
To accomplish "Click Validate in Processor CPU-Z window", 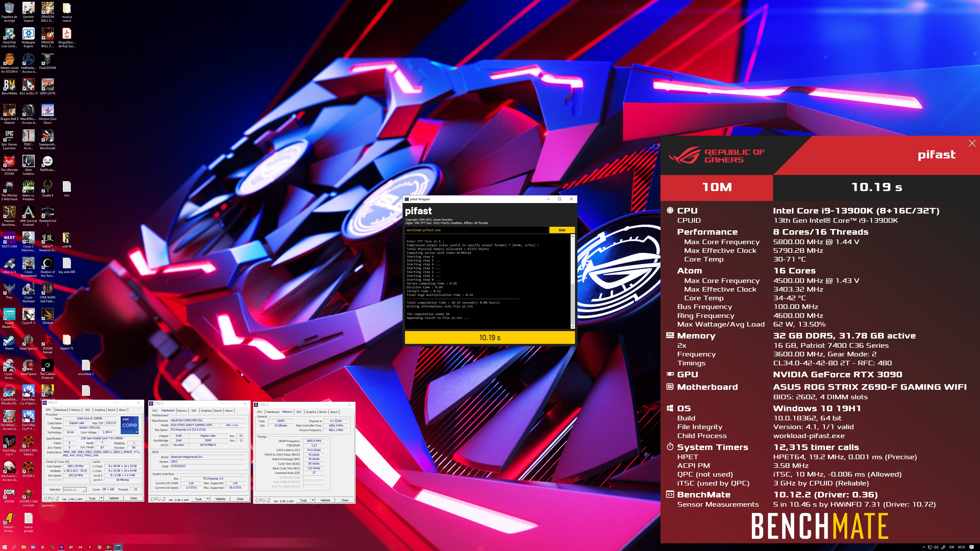I will click(114, 498).
